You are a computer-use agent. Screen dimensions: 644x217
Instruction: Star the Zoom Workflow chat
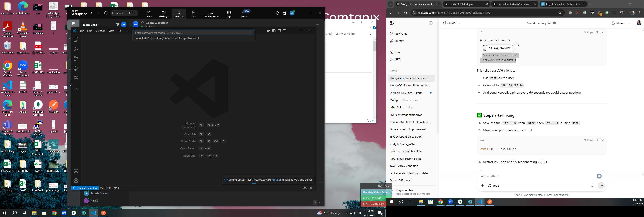pos(142,23)
